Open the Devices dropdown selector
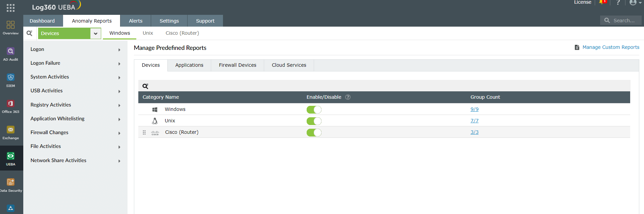644x214 pixels. point(95,33)
